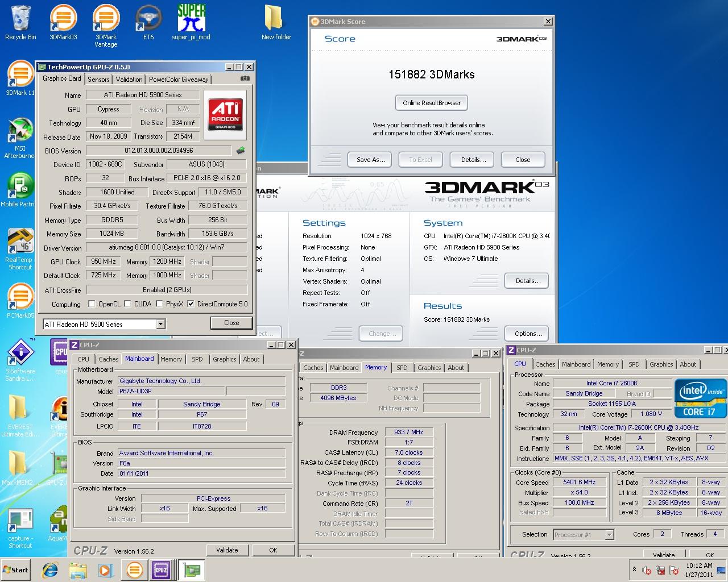Image resolution: width=728 pixels, height=582 pixels.
Task: Click the DRAM Frequency 933.7 MHz value
Action: tap(409, 433)
